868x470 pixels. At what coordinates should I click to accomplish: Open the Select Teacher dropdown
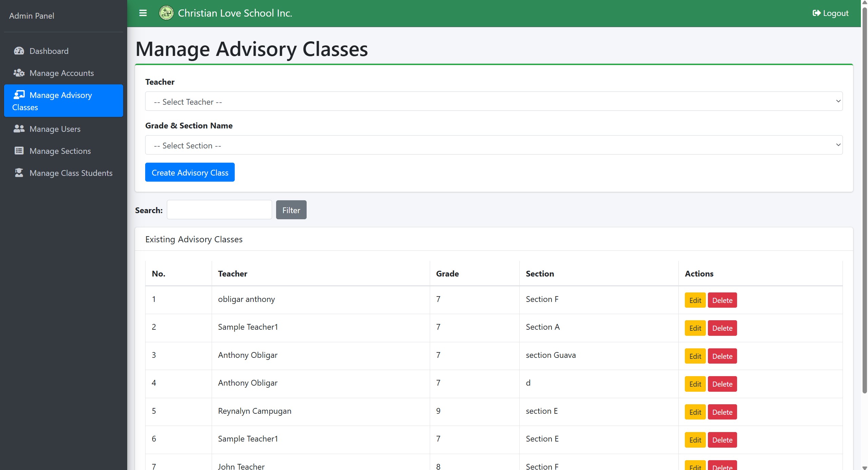pyautogui.click(x=494, y=101)
